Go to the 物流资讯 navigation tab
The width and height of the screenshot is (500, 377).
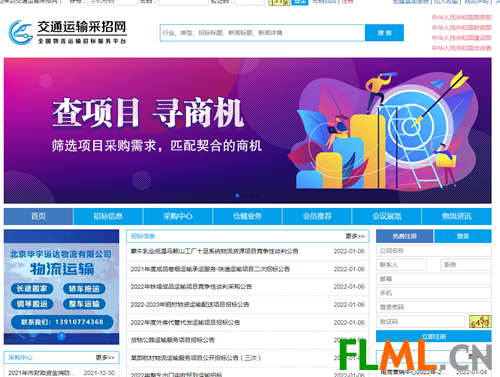[x=457, y=216]
